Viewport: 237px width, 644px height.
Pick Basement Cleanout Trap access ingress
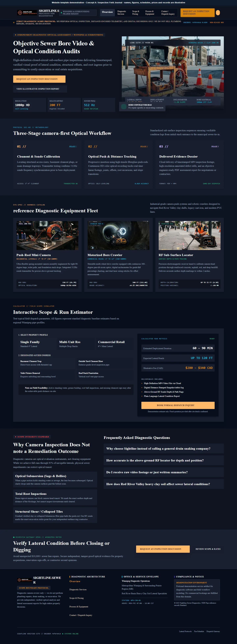click(47, 363)
